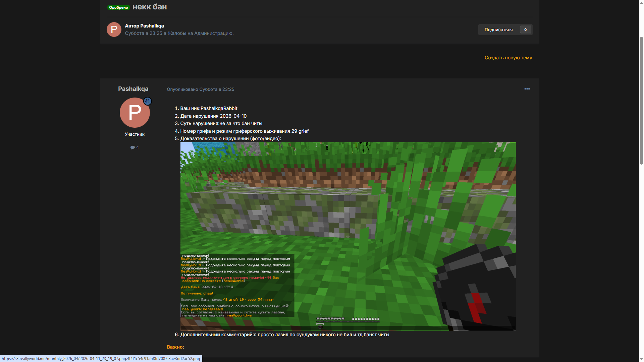The width and height of the screenshot is (644, 362).
Task: Open Жалобы на Администрацию forum link
Action: [200, 33]
